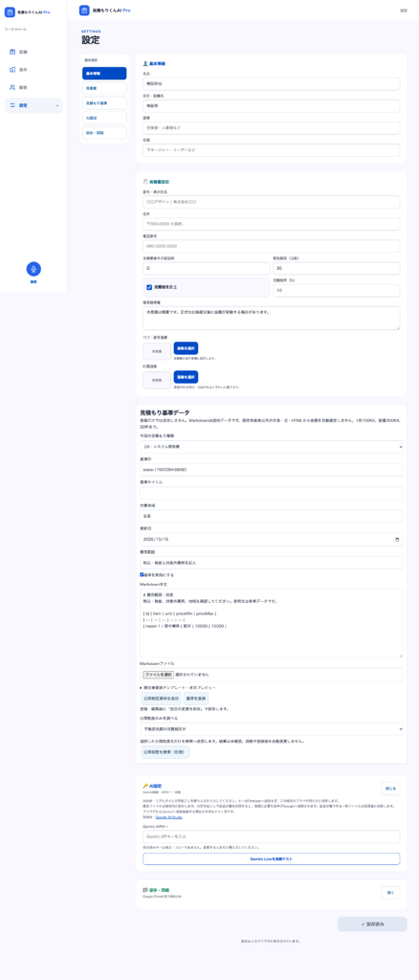Click the 役職 field with マネージャー placeholder
419x980 pixels.
click(271, 150)
